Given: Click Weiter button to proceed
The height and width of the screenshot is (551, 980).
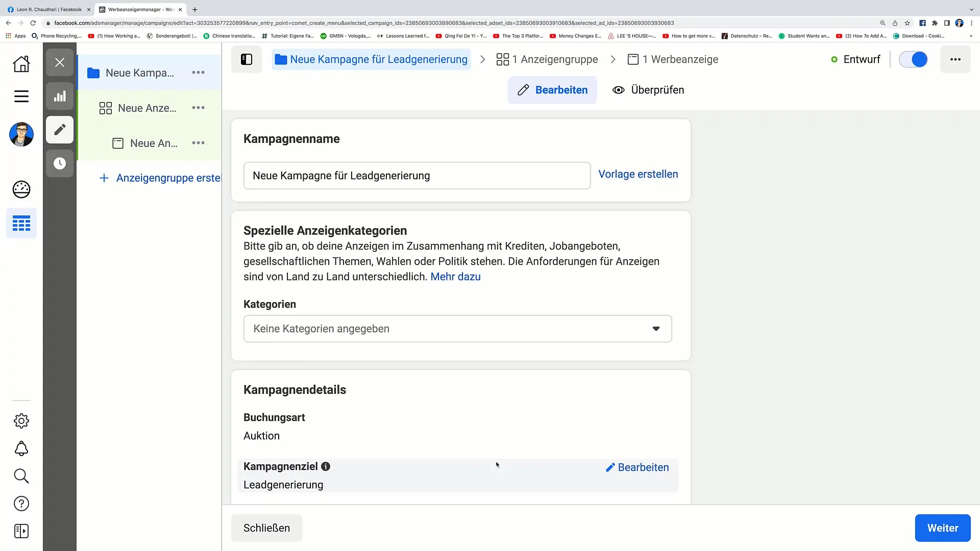Looking at the screenshot, I should 943,528.
